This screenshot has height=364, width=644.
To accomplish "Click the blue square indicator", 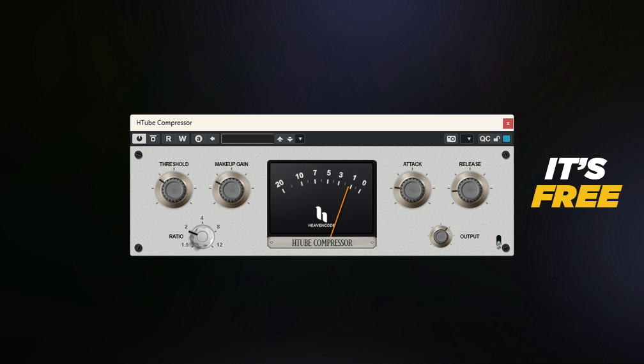I will [x=507, y=139].
